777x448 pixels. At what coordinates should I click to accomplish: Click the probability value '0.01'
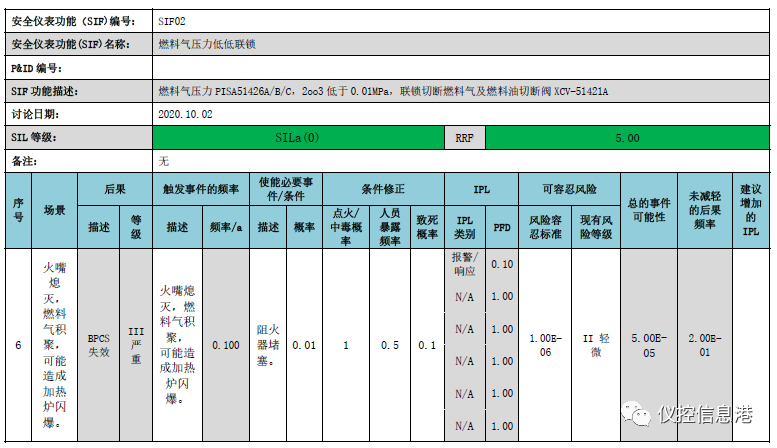click(304, 345)
